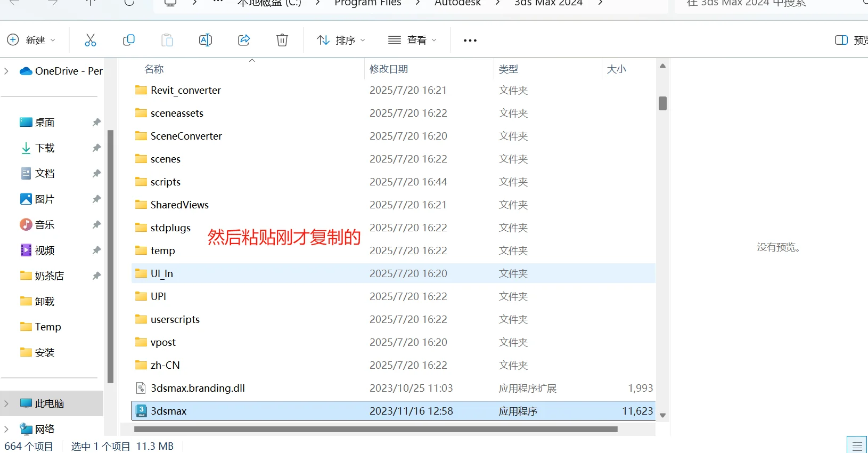Click Autodesk in the address breadcrumb
This screenshot has height=453, width=868.
click(x=457, y=3)
